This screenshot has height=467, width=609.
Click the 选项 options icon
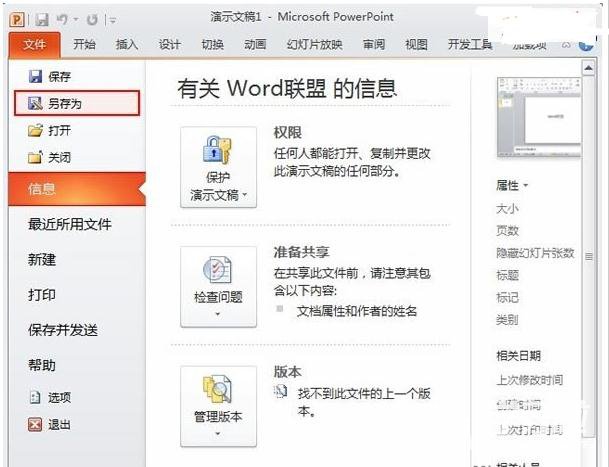(x=35, y=397)
